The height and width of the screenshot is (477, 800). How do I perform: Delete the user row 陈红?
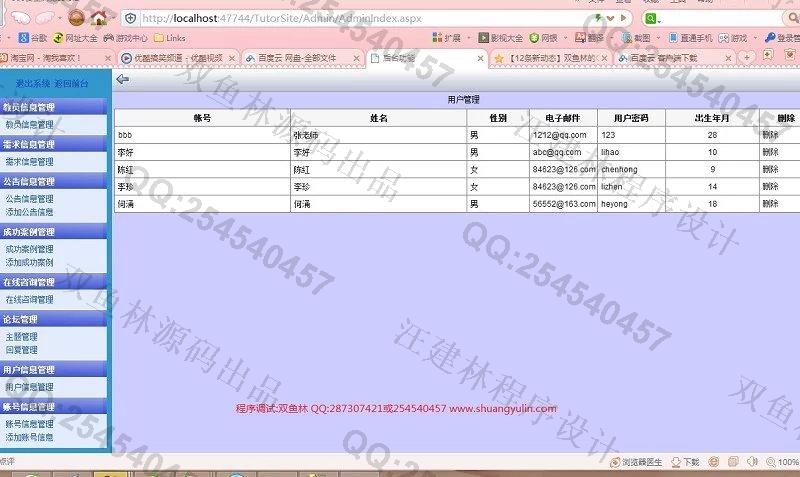[x=770, y=169]
